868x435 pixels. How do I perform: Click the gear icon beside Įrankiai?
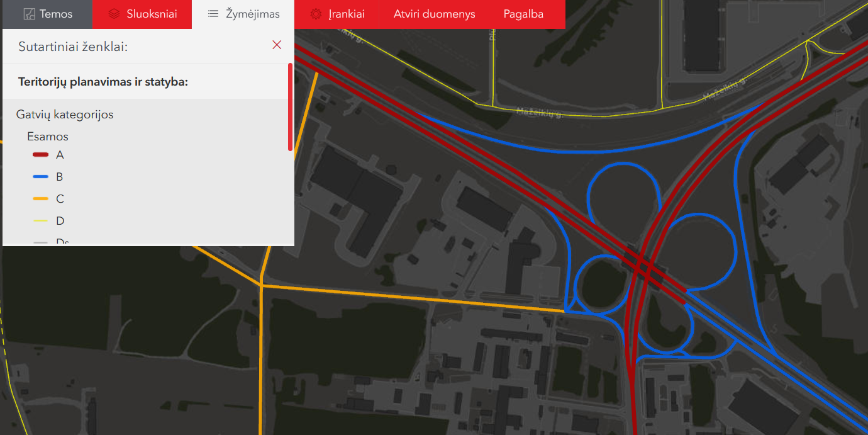pyautogui.click(x=316, y=14)
